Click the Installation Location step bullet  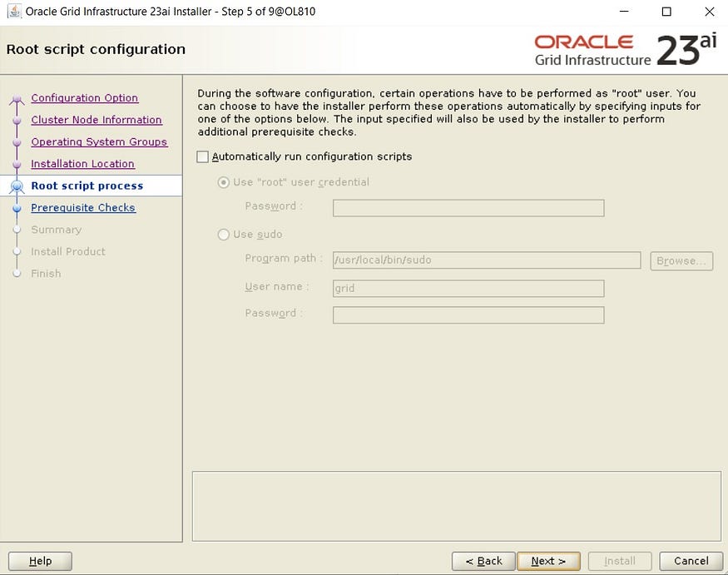click(17, 164)
